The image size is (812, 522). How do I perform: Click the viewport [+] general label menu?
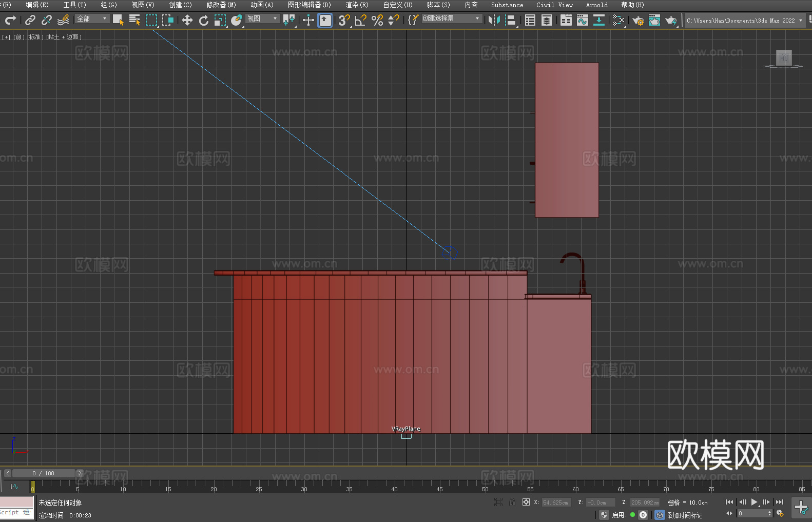click(6, 37)
